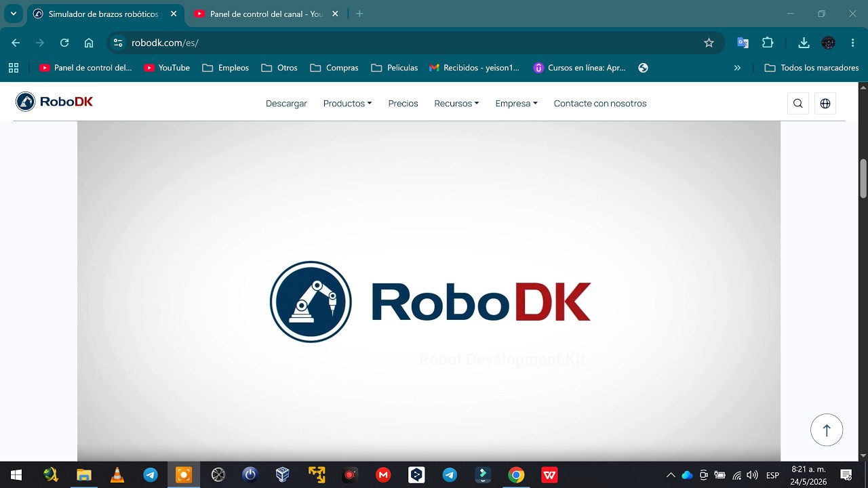This screenshot has height=488, width=868.
Task: Open the Chrome downloads icon
Action: click(x=804, y=43)
